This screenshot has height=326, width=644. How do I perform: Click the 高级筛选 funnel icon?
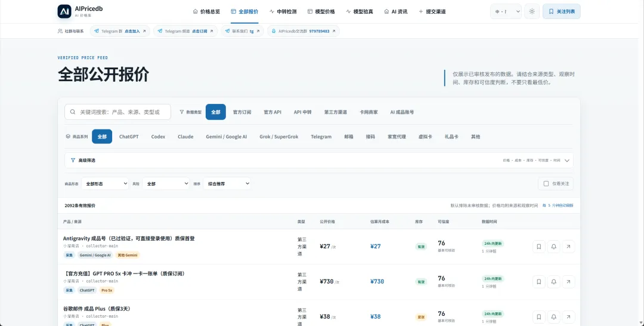pyautogui.click(x=73, y=161)
